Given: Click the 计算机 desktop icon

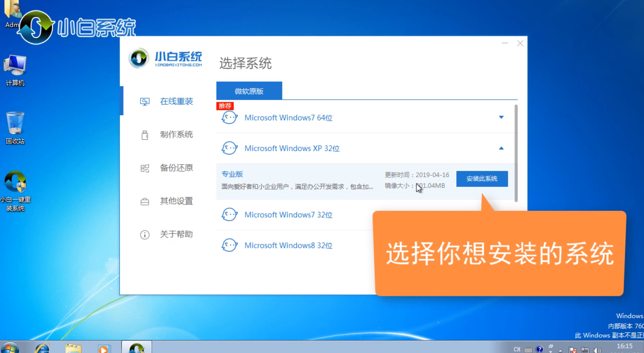Looking at the screenshot, I should [15, 71].
